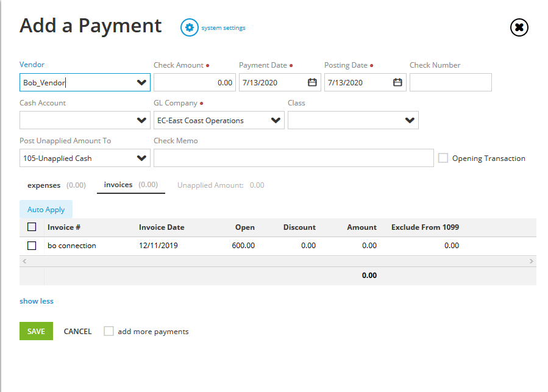This screenshot has width=548, height=392.
Task: Open the system settings link
Action: click(223, 27)
